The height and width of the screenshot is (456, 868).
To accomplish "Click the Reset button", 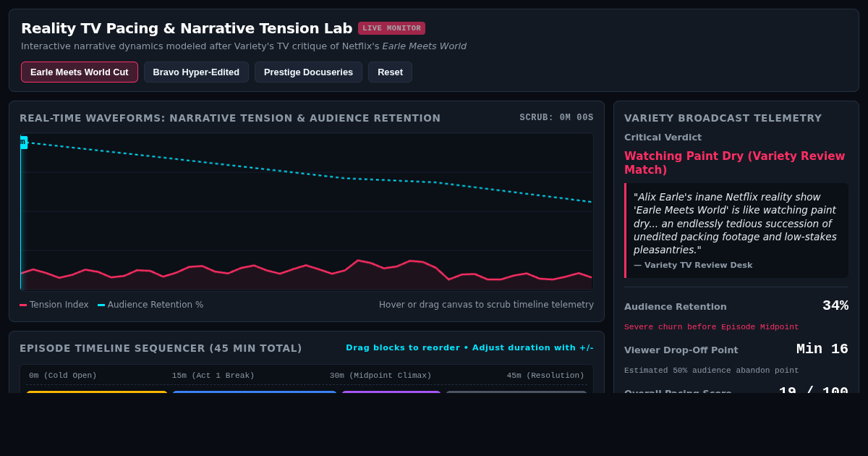I will (390, 72).
